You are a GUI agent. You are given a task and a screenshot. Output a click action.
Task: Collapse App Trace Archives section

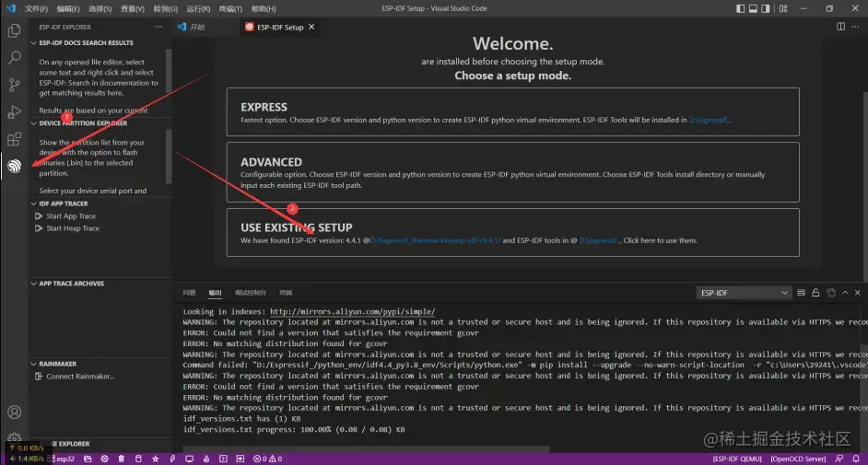click(100, 283)
